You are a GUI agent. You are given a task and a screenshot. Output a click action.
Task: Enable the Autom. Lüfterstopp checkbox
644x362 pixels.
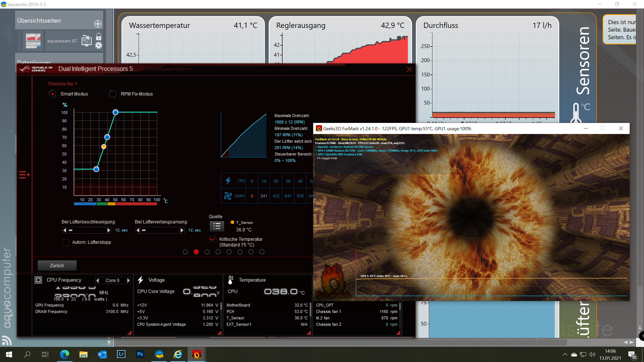pos(66,242)
